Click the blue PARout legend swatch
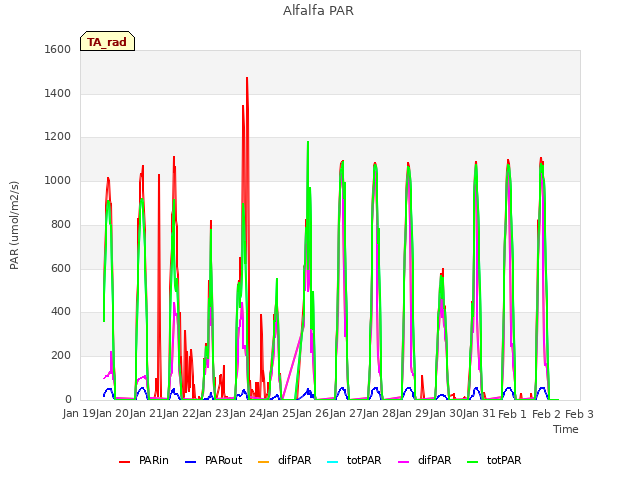This screenshot has width=640, height=480. point(191,462)
